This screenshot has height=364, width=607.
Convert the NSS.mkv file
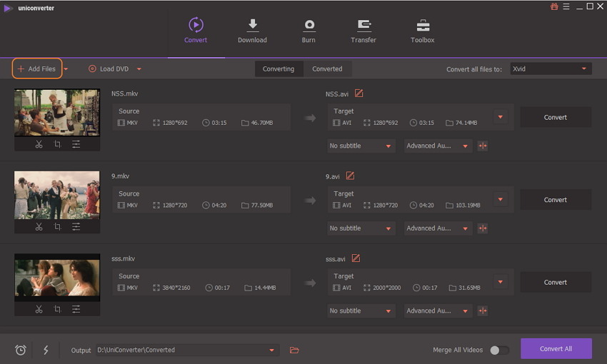556,117
